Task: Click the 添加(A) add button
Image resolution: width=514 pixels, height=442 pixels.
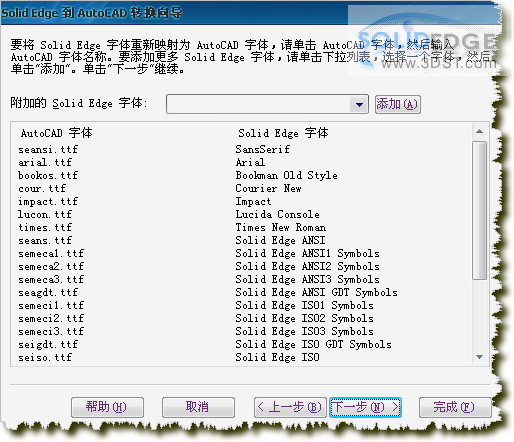Action: coord(397,104)
